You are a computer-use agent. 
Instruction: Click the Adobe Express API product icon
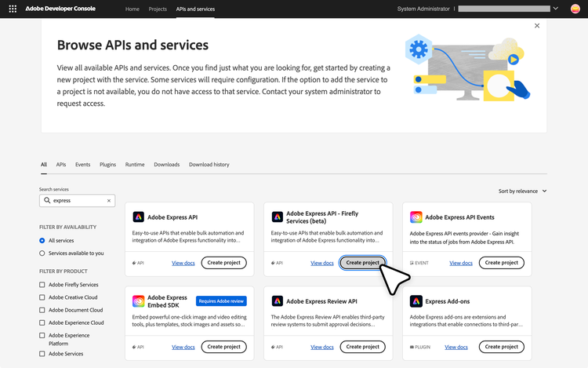coord(138,217)
